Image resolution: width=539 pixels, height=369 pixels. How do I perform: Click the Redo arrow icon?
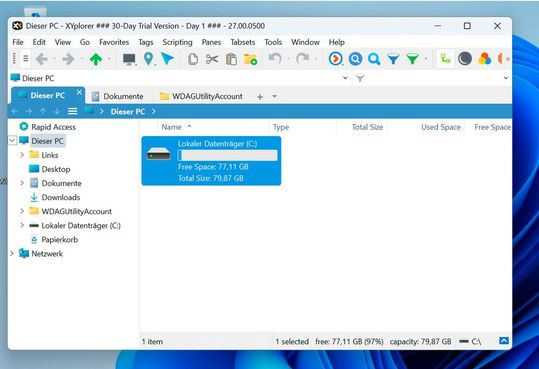coord(302,58)
